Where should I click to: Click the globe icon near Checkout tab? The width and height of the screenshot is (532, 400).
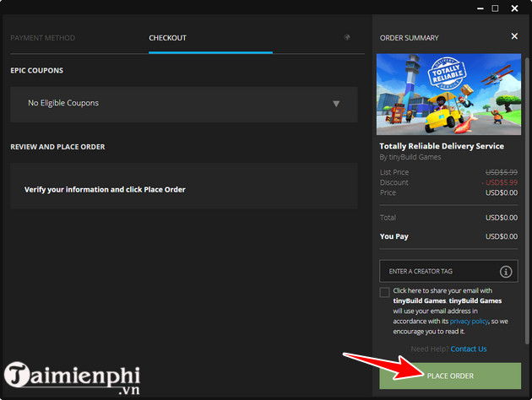coord(347,37)
